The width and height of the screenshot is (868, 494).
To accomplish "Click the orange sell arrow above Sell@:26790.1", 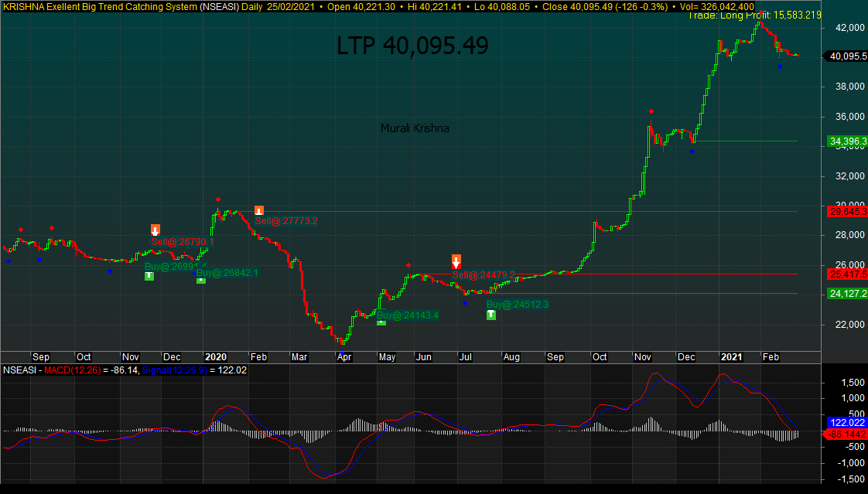I will (x=155, y=230).
